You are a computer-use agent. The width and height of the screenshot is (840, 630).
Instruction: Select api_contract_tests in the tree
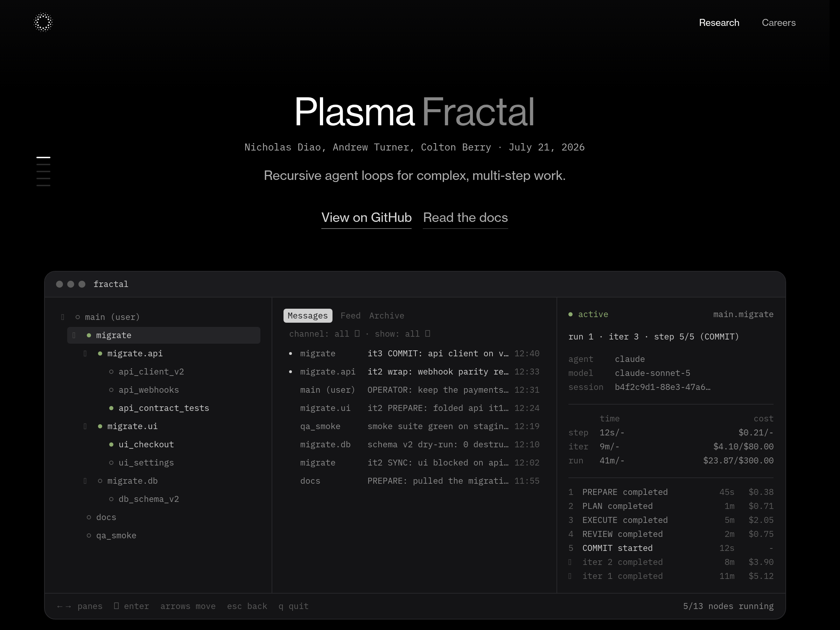pos(164,408)
